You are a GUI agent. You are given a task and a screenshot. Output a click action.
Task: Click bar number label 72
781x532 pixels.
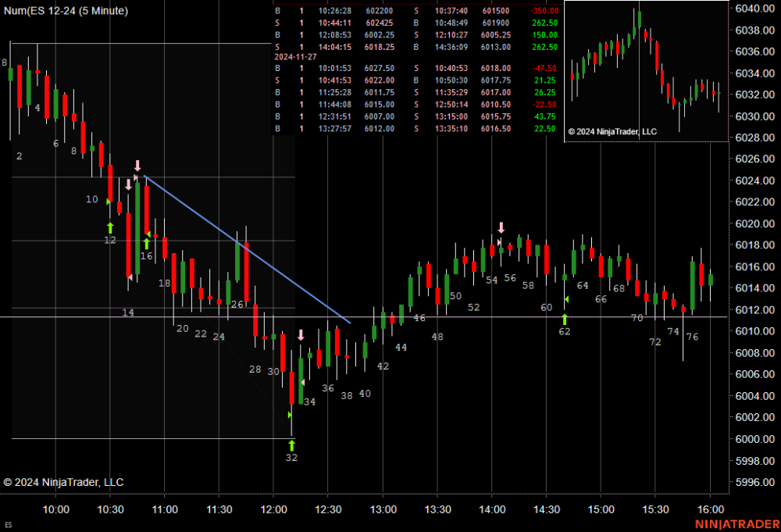(655, 342)
